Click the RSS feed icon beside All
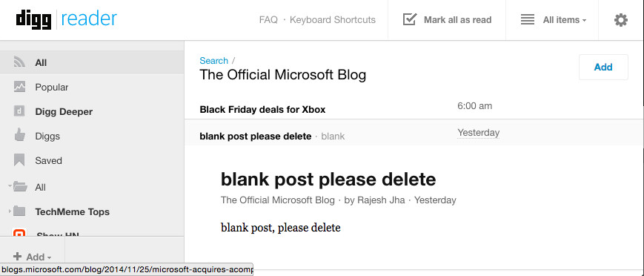This screenshot has height=276, width=644. 19,62
